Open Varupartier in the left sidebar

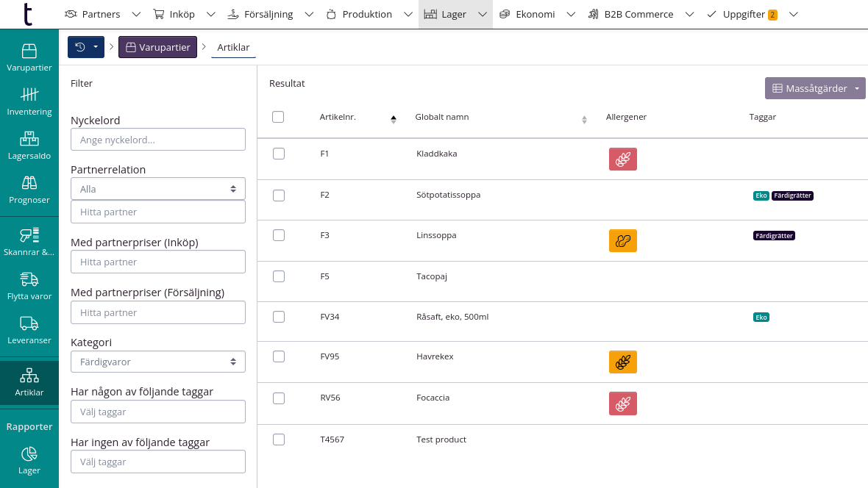tap(29, 57)
